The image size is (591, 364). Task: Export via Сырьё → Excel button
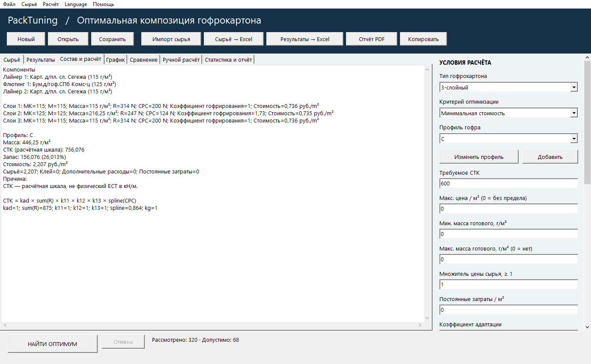(233, 39)
